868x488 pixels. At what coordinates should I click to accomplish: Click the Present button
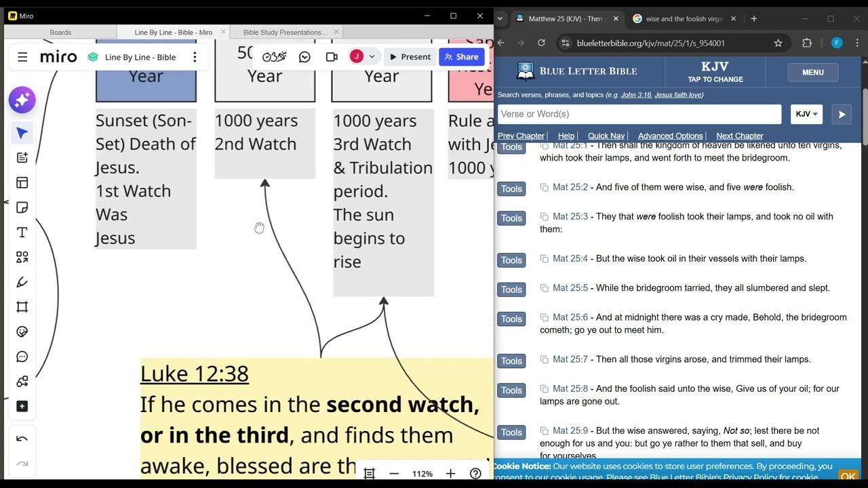coord(410,57)
